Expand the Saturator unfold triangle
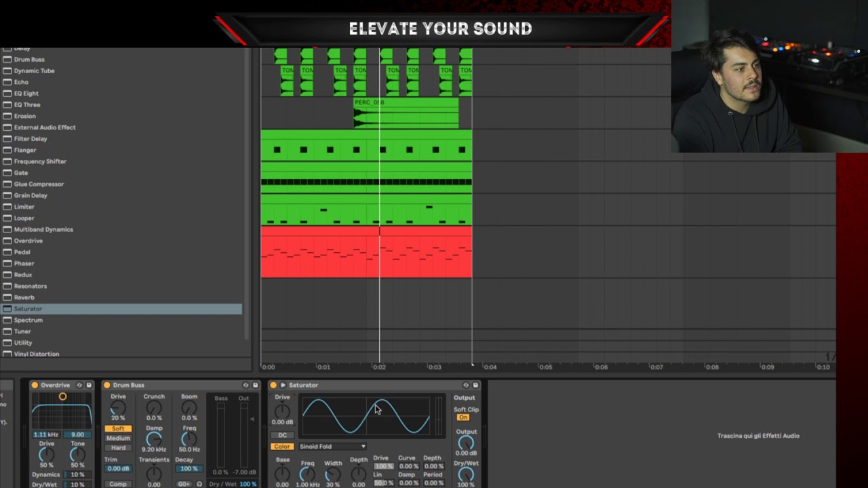This screenshot has width=868, height=488. (x=283, y=385)
